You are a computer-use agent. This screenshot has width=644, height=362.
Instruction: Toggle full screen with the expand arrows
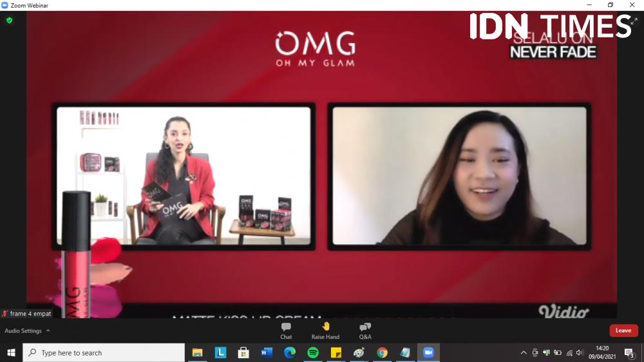[634, 21]
